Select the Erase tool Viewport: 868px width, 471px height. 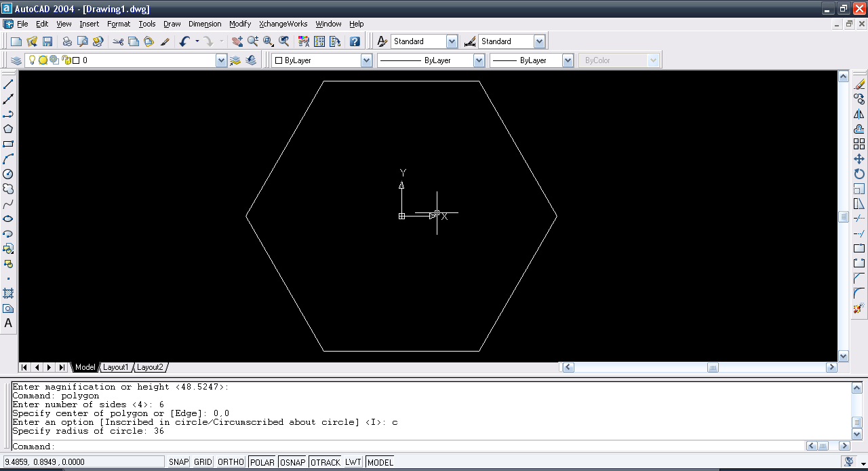click(x=859, y=84)
